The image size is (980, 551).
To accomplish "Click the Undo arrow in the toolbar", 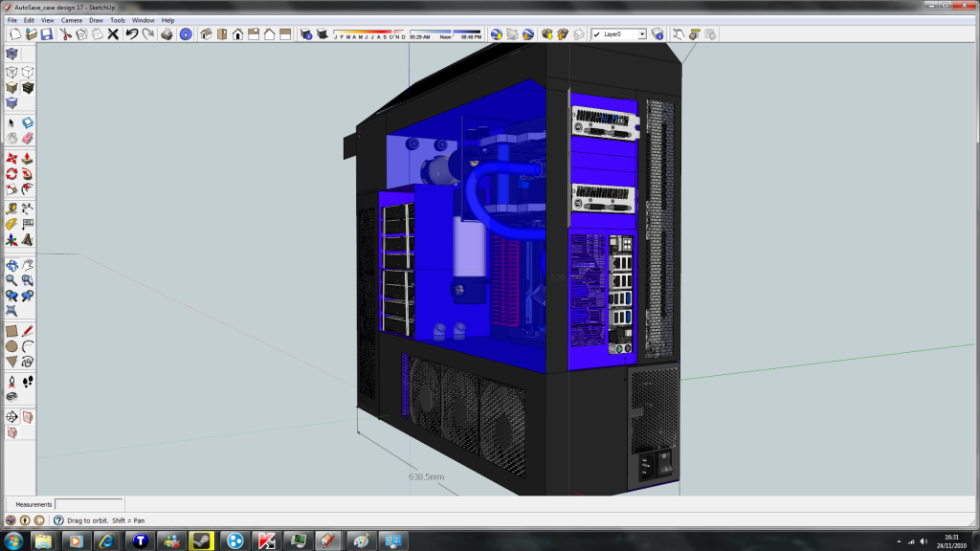I will click(x=132, y=34).
